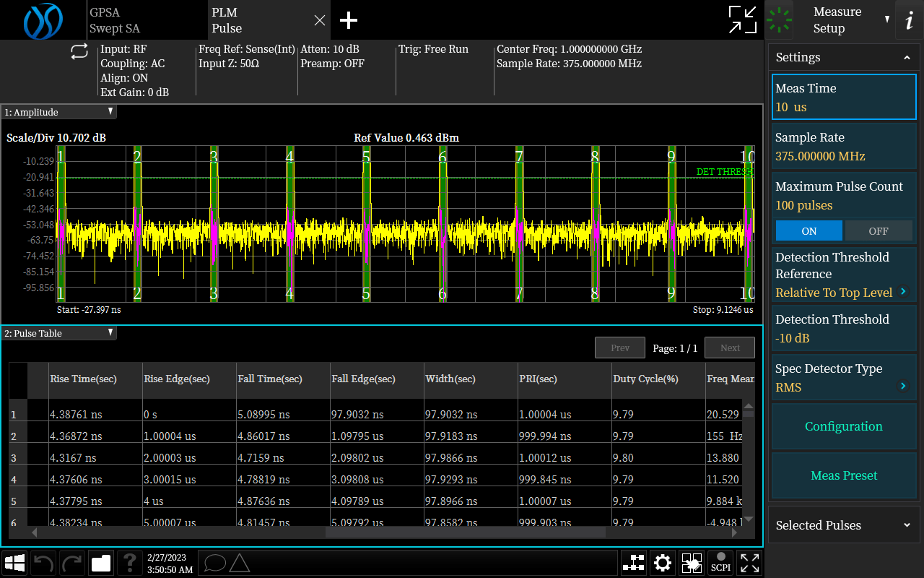The width and height of the screenshot is (924, 578).
Task: Open the Configuration button
Action: click(843, 426)
